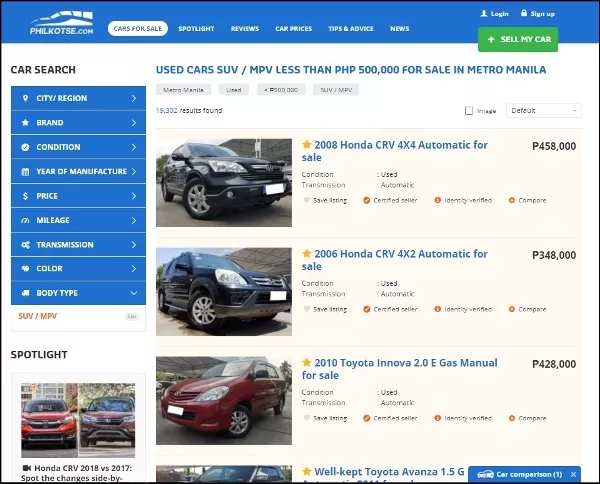Open the Car Prices menu item
Image resolution: width=600 pixels, height=484 pixels.
(293, 29)
